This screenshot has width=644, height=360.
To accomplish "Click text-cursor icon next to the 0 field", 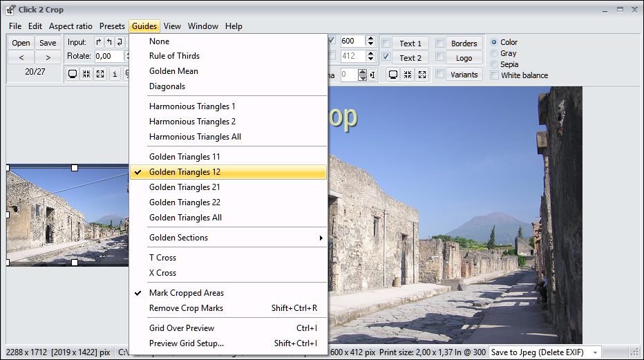I will [372, 75].
